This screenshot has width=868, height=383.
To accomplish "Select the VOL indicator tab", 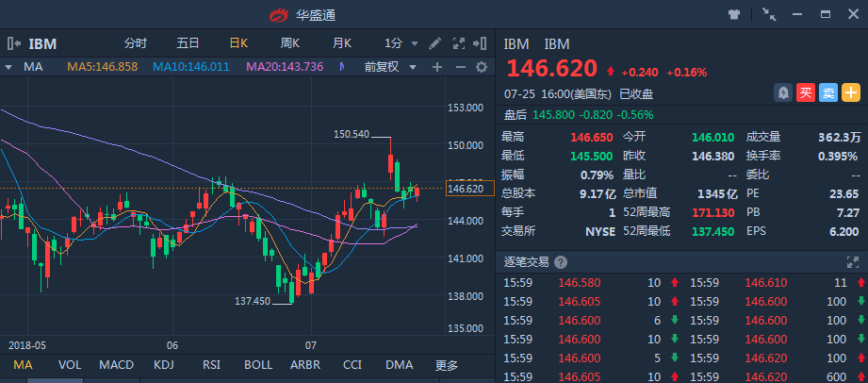I will [x=70, y=365].
